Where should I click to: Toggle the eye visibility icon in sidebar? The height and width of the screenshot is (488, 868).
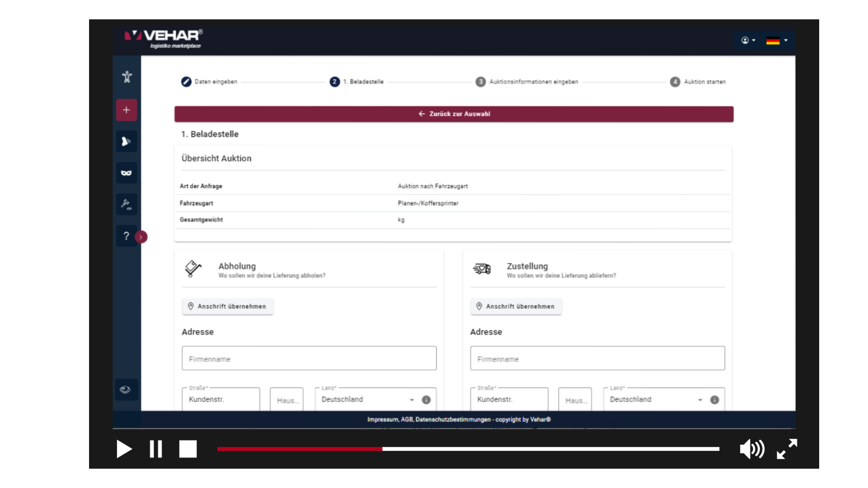click(x=126, y=389)
